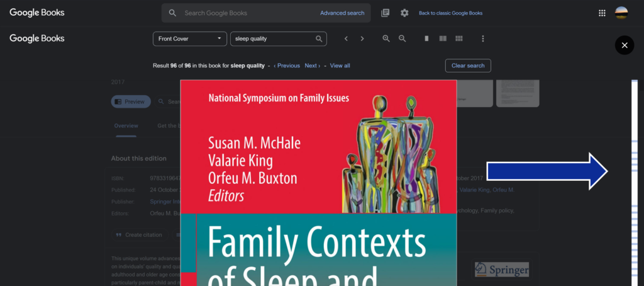Switch to two-page view
The width and height of the screenshot is (644, 286).
coord(443,38)
